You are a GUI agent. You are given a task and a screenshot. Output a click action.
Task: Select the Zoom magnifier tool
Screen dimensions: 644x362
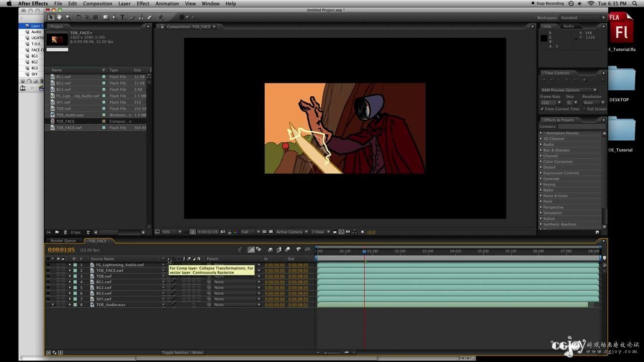point(67,17)
